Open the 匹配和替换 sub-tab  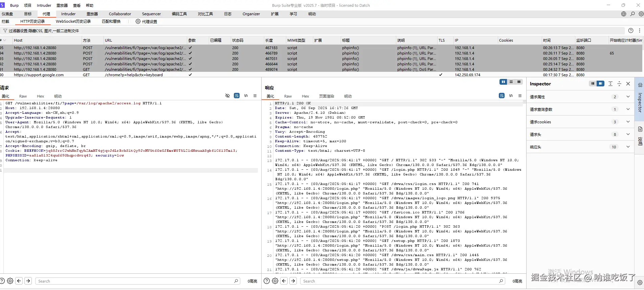[x=111, y=21]
